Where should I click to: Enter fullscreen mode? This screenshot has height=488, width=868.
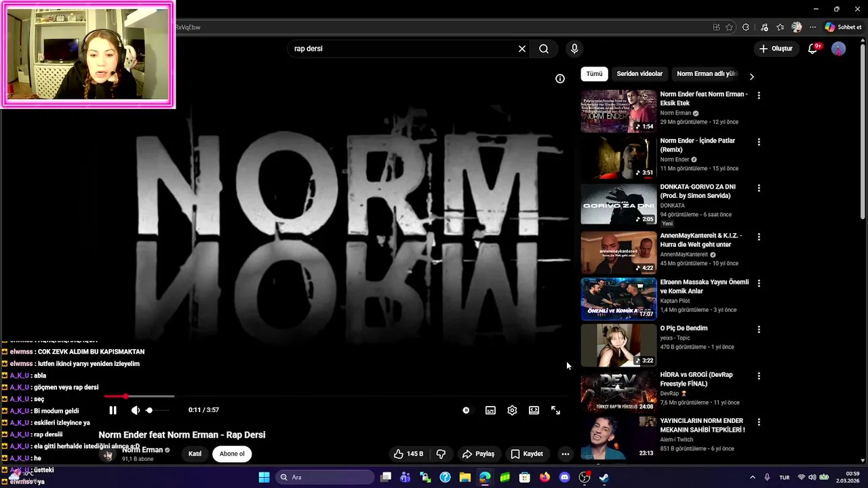point(555,410)
